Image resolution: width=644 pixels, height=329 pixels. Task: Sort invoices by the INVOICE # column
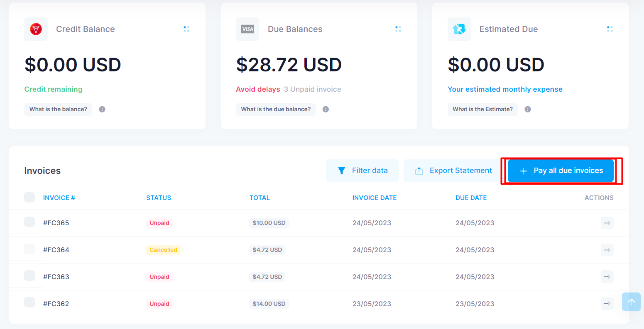click(x=59, y=198)
